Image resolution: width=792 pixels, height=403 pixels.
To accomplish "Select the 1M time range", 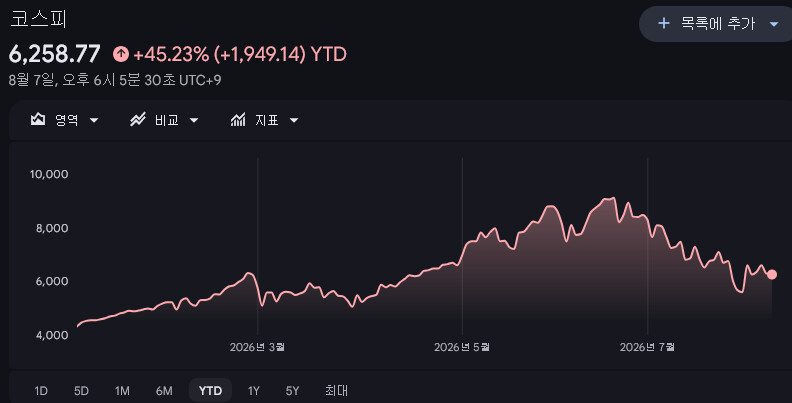I will tap(122, 391).
